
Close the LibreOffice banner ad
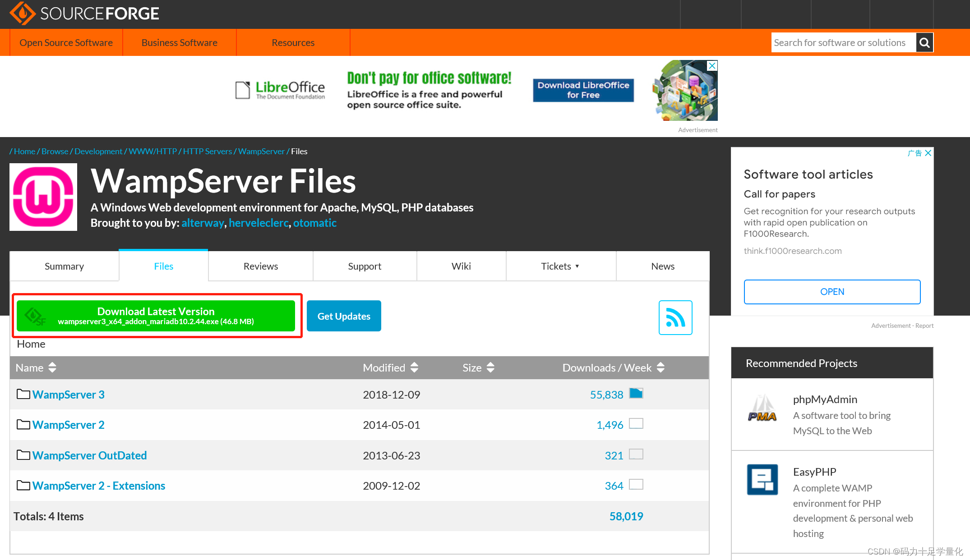[712, 66]
